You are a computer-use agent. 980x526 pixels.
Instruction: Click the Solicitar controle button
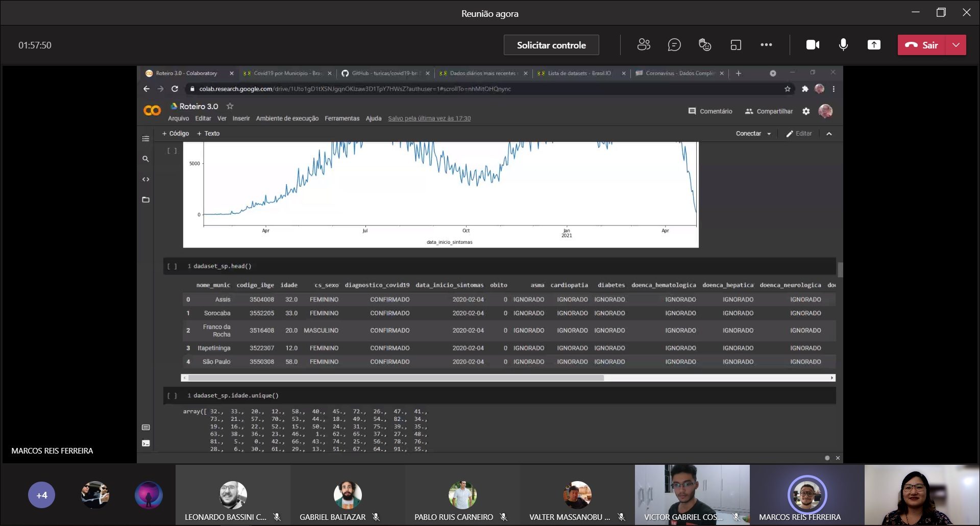pyautogui.click(x=551, y=45)
